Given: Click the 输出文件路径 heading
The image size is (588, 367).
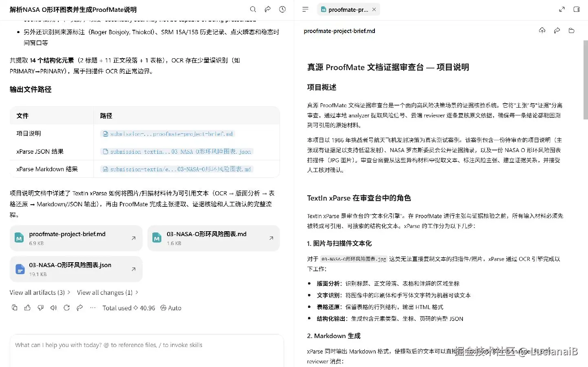Looking at the screenshot, I should point(31,89).
